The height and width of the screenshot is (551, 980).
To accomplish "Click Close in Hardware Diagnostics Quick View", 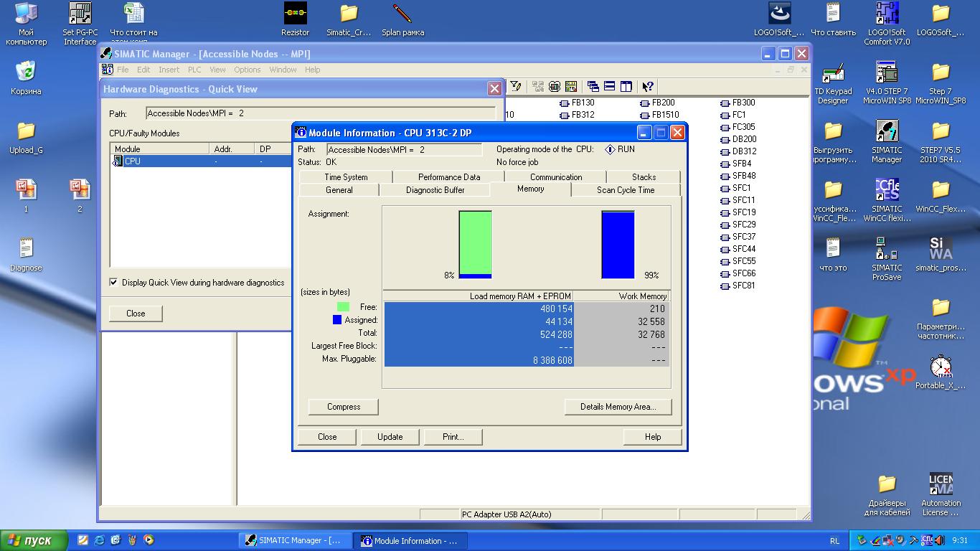I will [x=136, y=314].
